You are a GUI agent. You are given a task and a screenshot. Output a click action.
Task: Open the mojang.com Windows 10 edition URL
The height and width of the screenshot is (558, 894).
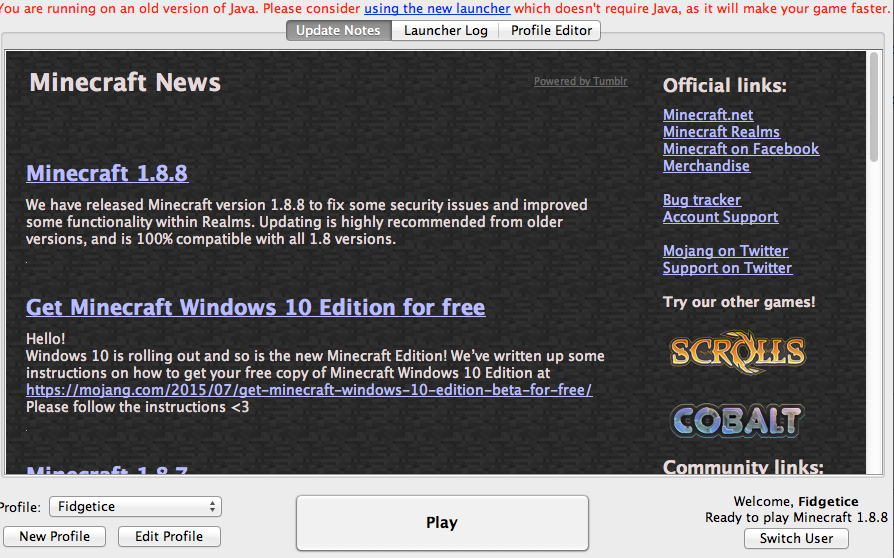click(x=309, y=390)
